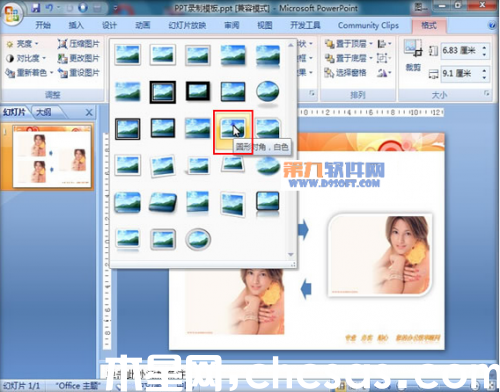Click 更改图片 change picture button
This screenshot has width=500, height=392.
click(78, 58)
